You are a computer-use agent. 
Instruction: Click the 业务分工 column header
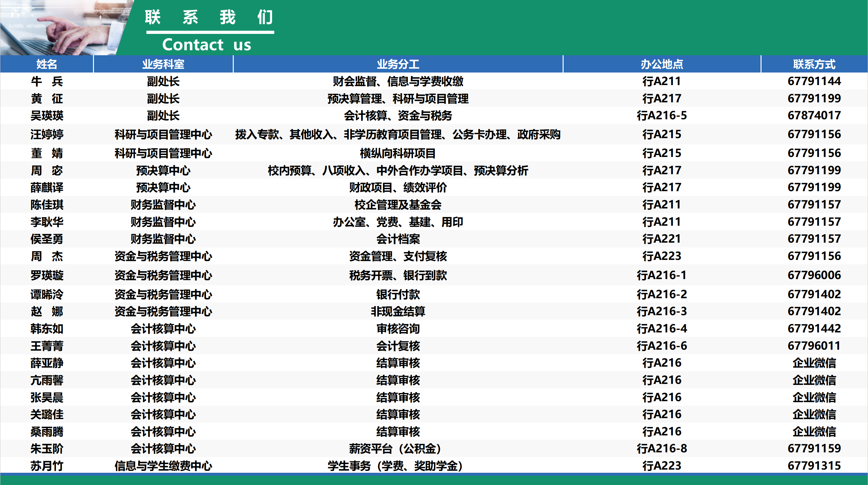(x=398, y=64)
